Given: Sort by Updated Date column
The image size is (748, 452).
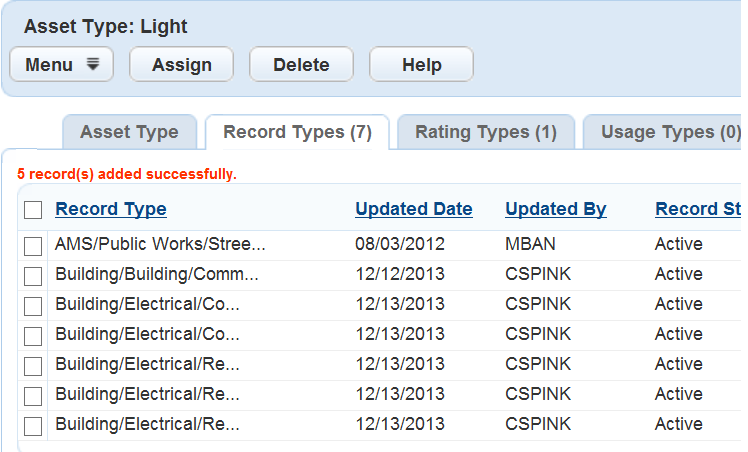Looking at the screenshot, I should [x=414, y=209].
